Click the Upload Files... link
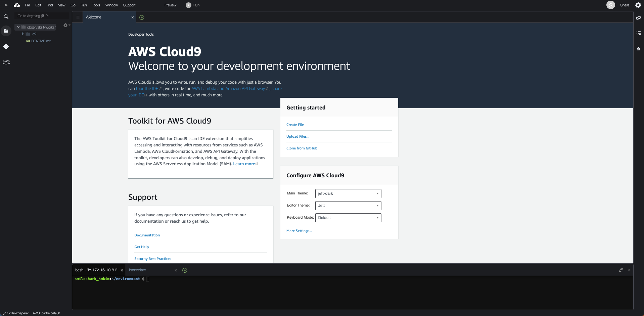 (298, 136)
